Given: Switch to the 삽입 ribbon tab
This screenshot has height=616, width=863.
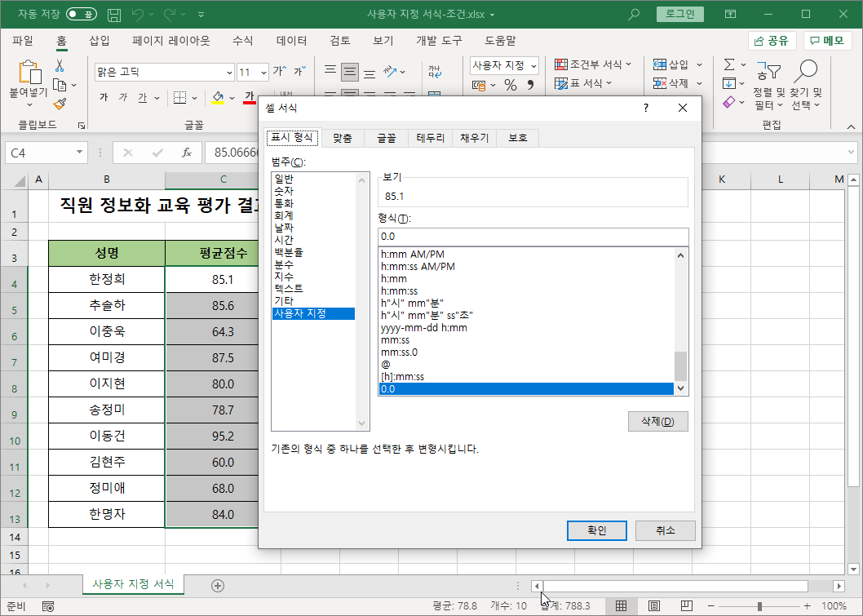Looking at the screenshot, I should tap(99, 41).
